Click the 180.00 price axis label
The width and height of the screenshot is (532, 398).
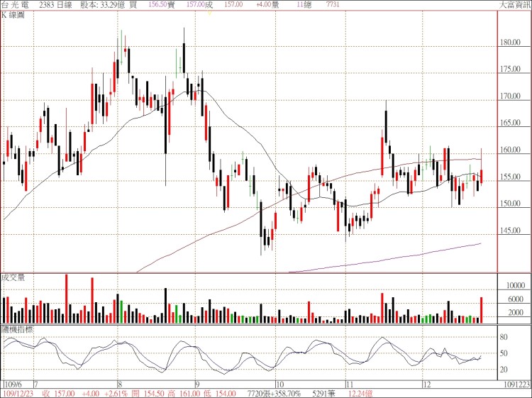(x=511, y=43)
